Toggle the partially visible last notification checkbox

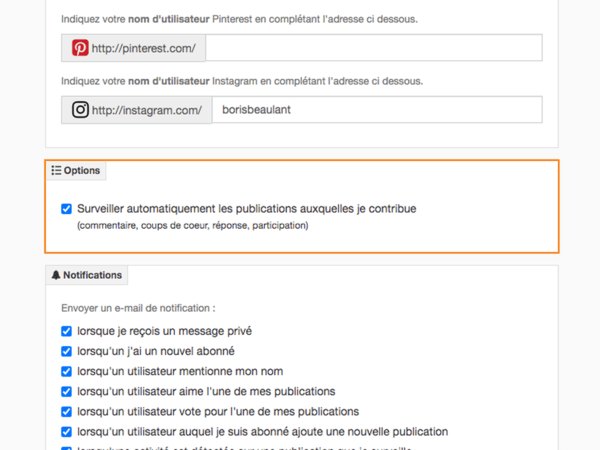[67, 448]
